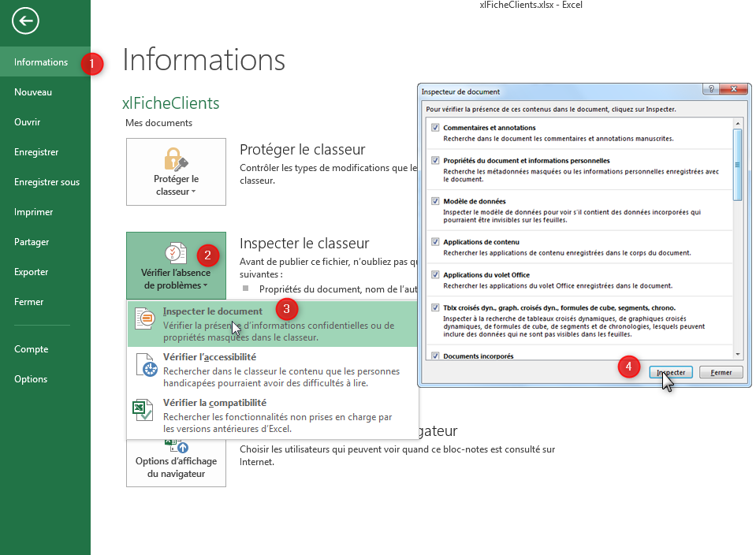Click the Inspecter button in the dialog
This screenshot has width=756, height=555.
[x=671, y=372]
